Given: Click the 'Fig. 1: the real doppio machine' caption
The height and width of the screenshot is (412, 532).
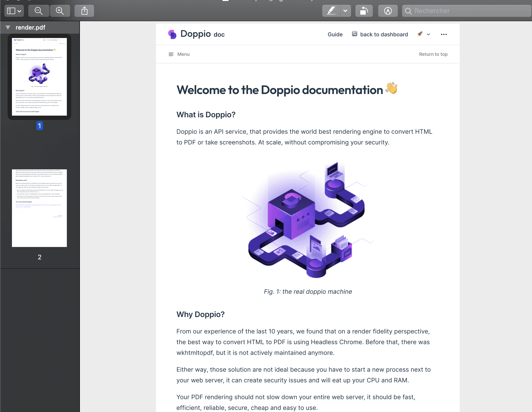Looking at the screenshot, I should (x=308, y=291).
